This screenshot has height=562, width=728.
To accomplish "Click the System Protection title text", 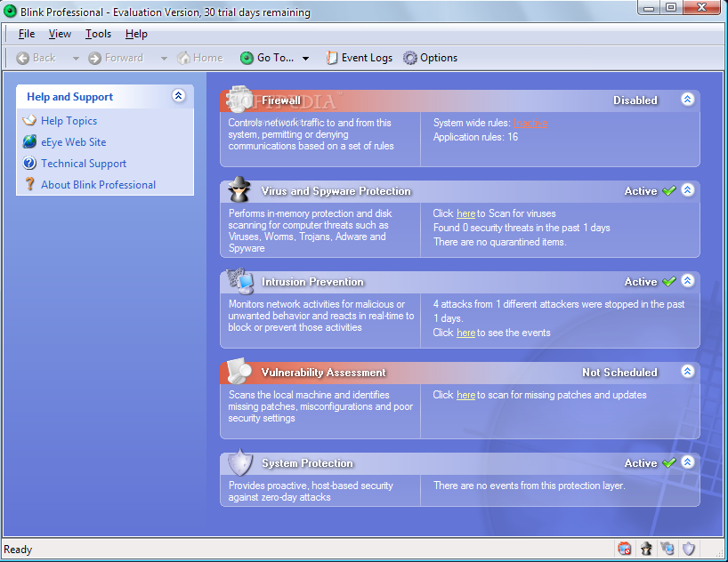I will pos(307,463).
